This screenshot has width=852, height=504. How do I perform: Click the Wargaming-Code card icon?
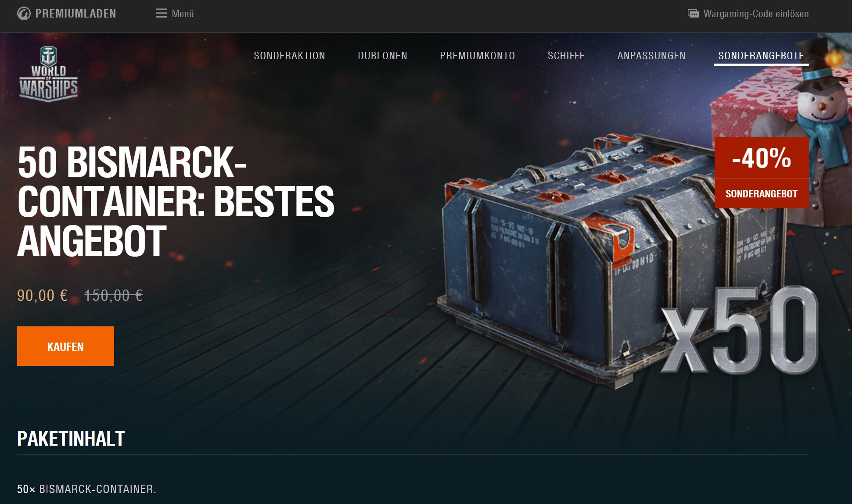[693, 14]
